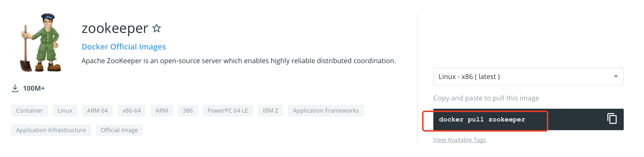This screenshot has width=644, height=157.
Task: Select the ARM 64 tag
Action: coord(97,111)
